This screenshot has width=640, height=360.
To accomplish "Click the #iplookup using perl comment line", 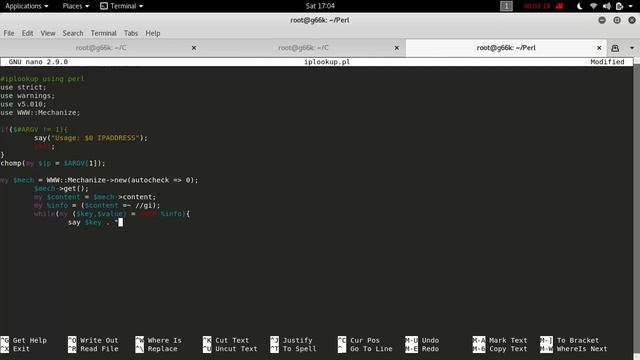I will click(x=42, y=79).
